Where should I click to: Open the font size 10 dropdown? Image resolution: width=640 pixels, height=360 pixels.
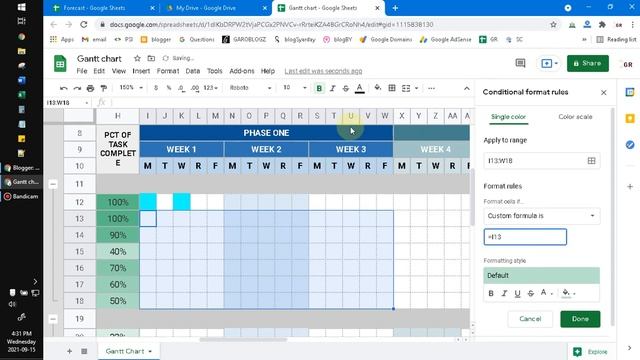(294, 88)
